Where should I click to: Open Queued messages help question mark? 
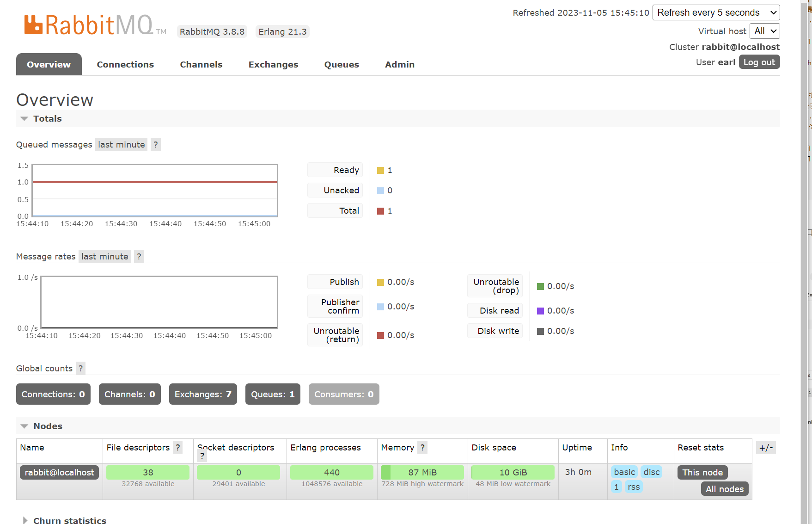(156, 145)
